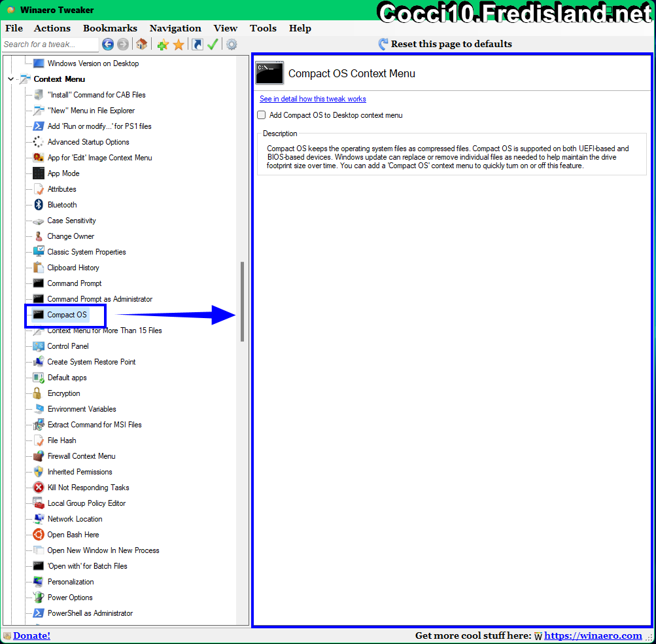Select Open New Window In New Process
Image resolution: width=656 pixels, height=644 pixels.
tap(103, 550)
